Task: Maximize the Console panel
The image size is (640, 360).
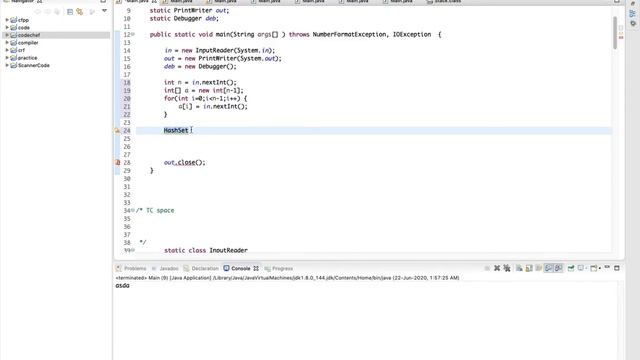Action: [617, 268]
